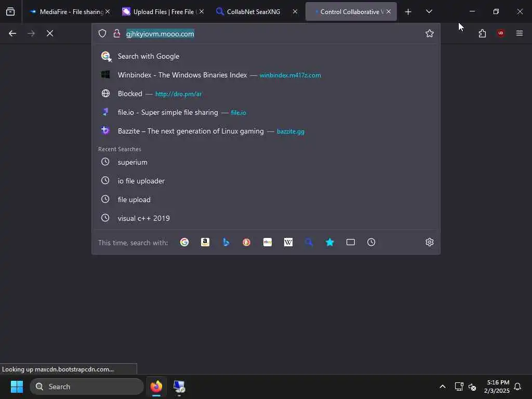Screen dimensions: 532x399
Task: Search open tabs with tab icon
Action: click(x=351, y=242)
